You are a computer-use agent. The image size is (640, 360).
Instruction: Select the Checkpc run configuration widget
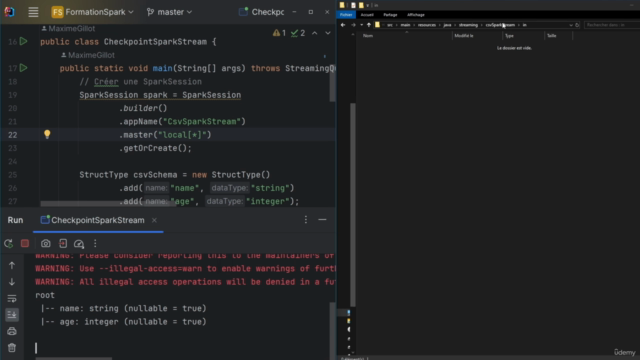click(262, 12)
